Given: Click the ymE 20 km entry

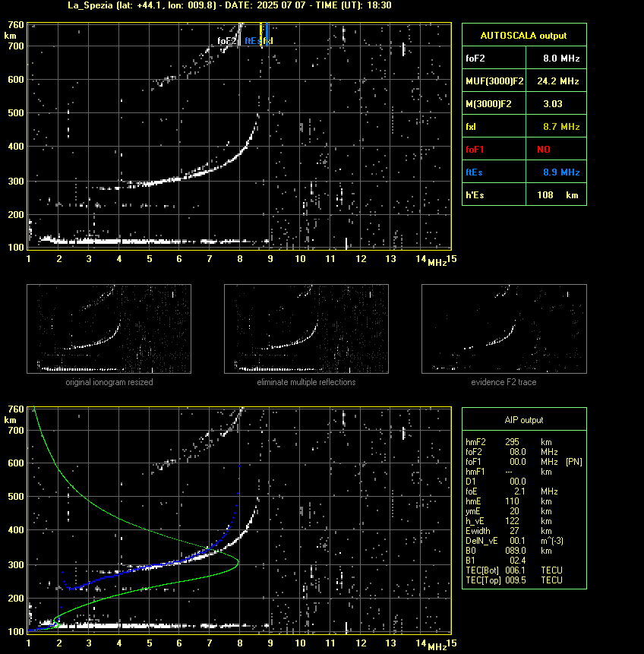Looking at the screenshot, I should click(x=509, y=511).
